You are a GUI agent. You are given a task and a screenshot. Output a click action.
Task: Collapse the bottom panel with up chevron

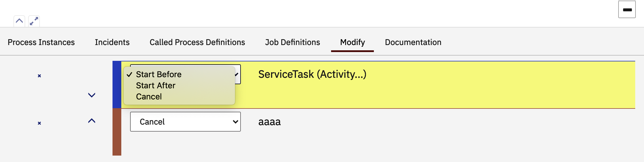tap(19, 21)
